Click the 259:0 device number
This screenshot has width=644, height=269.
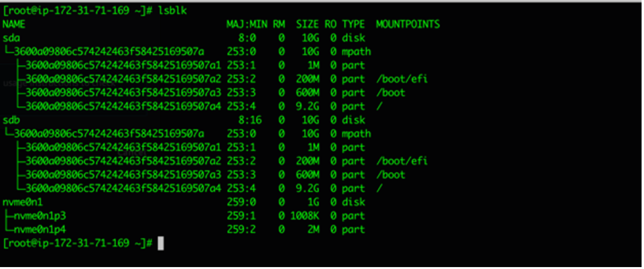point(241,202)
